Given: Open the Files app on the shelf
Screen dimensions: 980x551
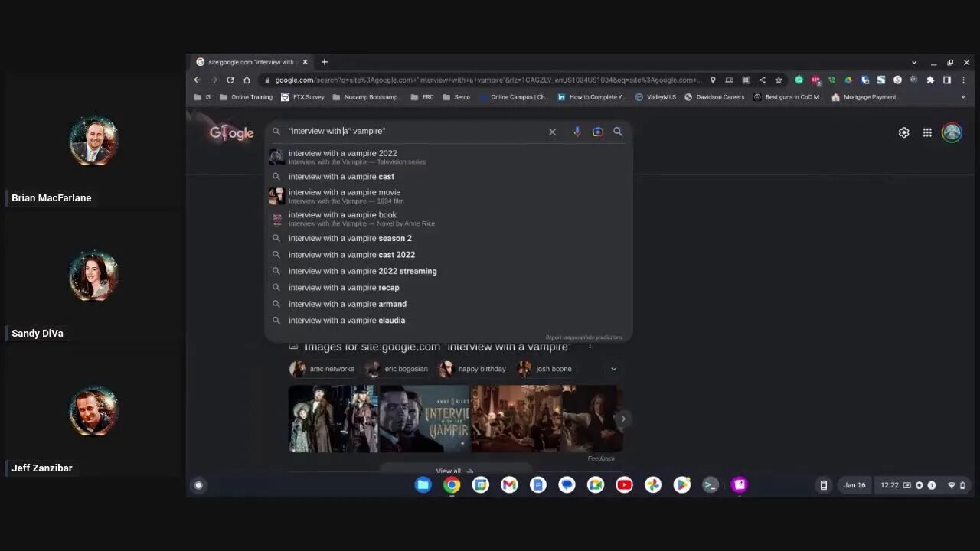Looking at the screenshot, I should (423, 484).
